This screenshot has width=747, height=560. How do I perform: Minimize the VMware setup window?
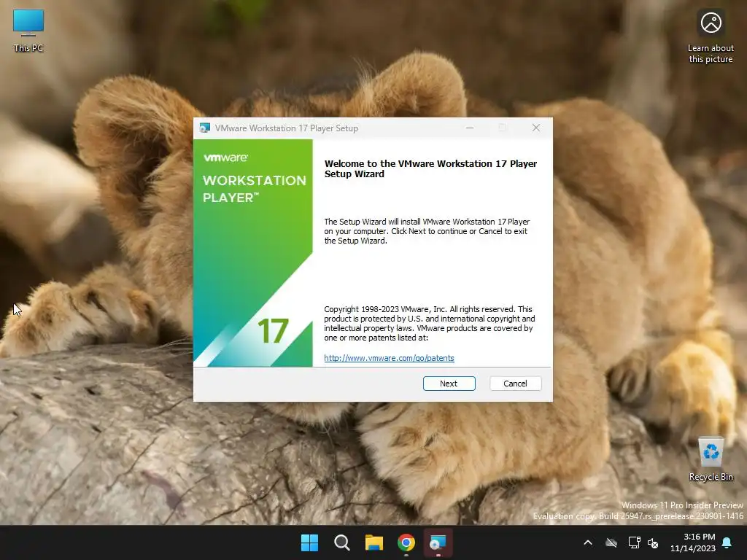(x=470, y=128)
